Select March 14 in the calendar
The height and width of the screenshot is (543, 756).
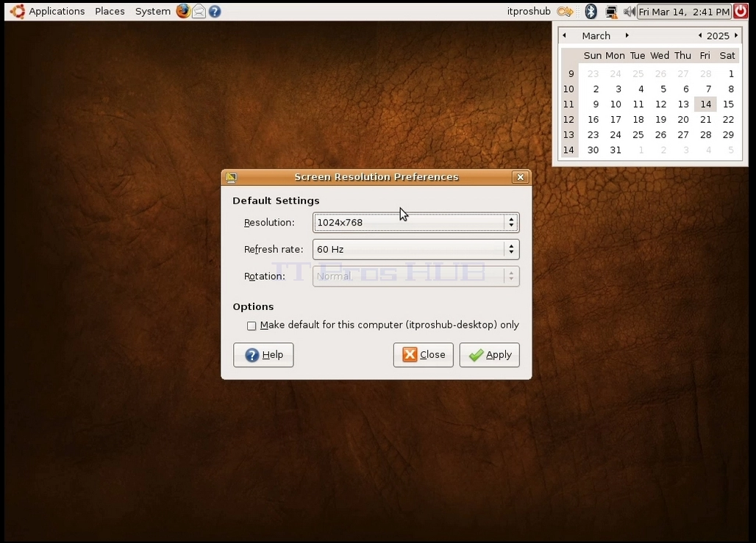point(705,104)
